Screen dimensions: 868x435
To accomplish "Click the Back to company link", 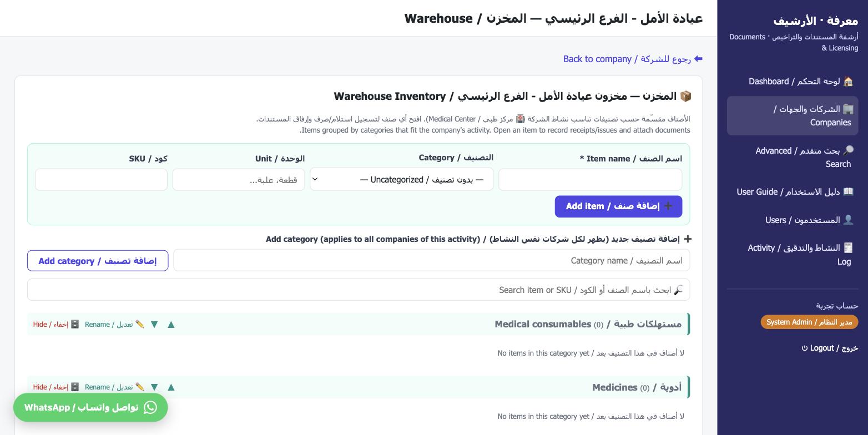I will [633, 59].
